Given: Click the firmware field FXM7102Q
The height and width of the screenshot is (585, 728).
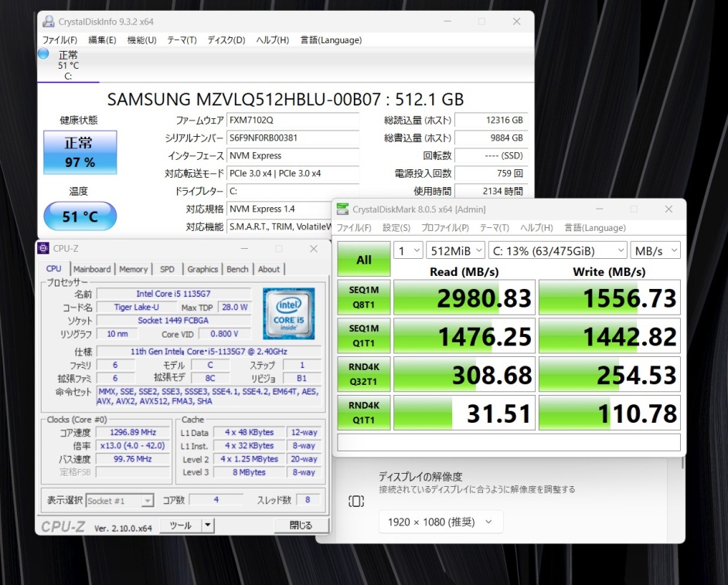Looking at the screenshot, I should pos(293,121).
